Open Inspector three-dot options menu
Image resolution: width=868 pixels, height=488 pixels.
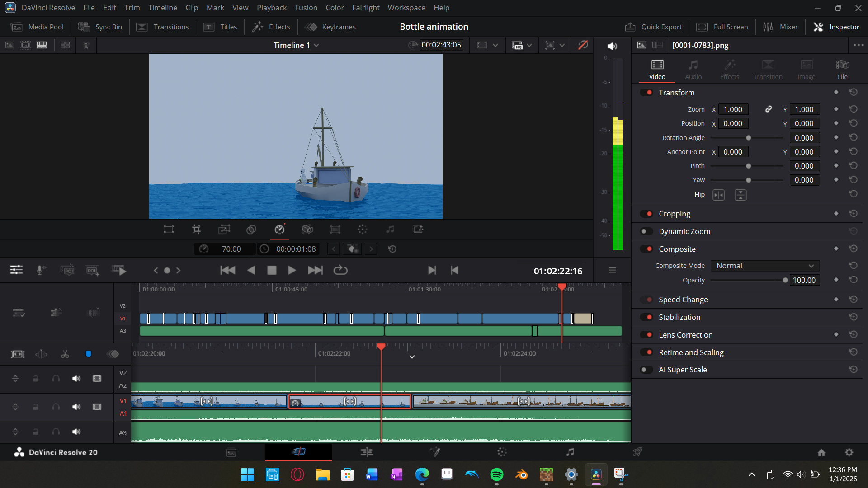(859, 45)
